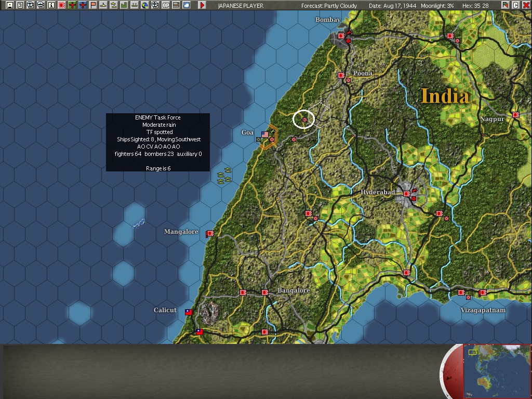Select the Japanese base marker at Poona
Image resolution: width=532 pixels, height=399 pixels.
pyautogui.click(x=341, y=75)
